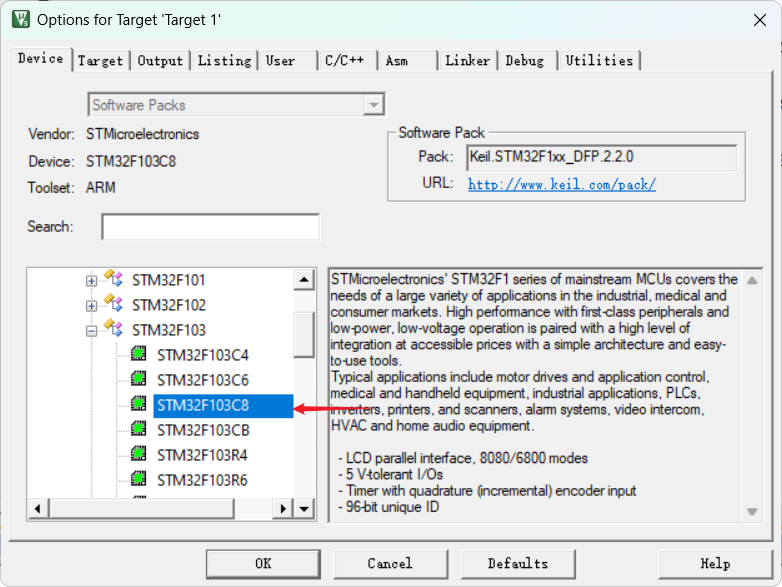
Task: Collapse the STM32F103 tree node
Action: [x=91, y=331]
